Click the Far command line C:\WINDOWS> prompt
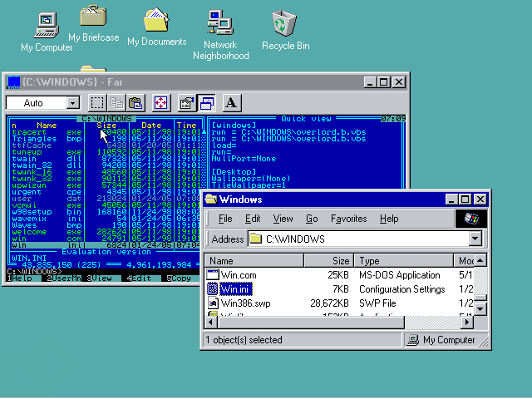Image resolution: width=532 pixels, height=399 pixels. pyautogui.click(x=34, y=272)
